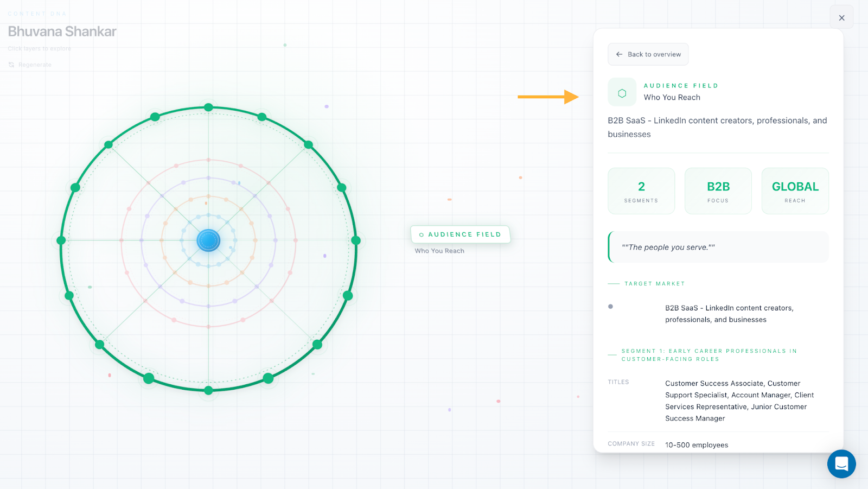Viewport: 868px width, 489px height.
Task: Click the 'TARGET MARKET' heading
Action: [x=654, y=284]
